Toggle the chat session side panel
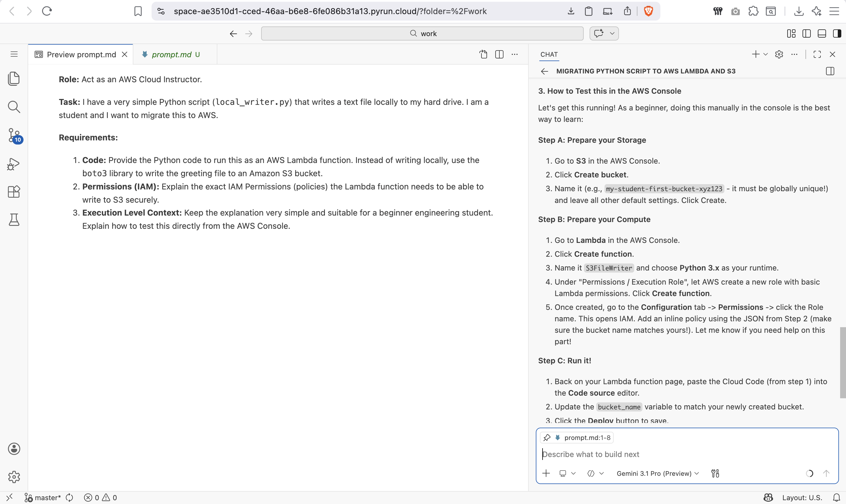Viewport: 846px width, 504px height. 830,71
